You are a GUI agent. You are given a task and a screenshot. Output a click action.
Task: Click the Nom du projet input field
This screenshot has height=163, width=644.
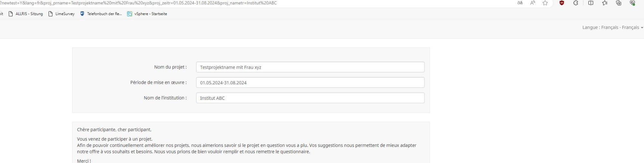[310, 67]
